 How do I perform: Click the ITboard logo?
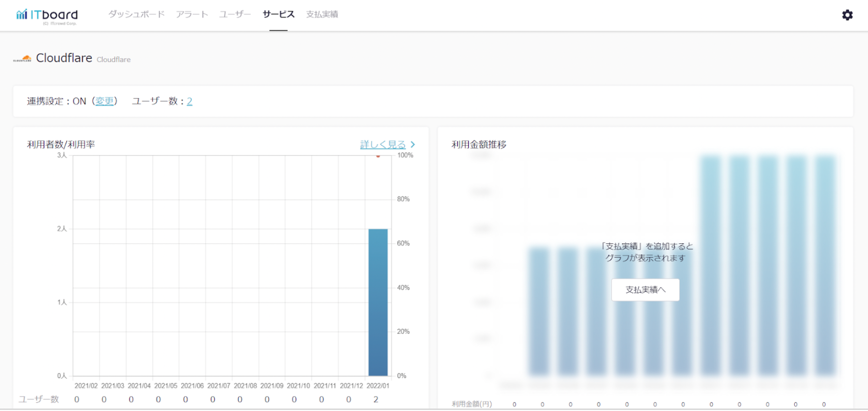pos(47,15)
